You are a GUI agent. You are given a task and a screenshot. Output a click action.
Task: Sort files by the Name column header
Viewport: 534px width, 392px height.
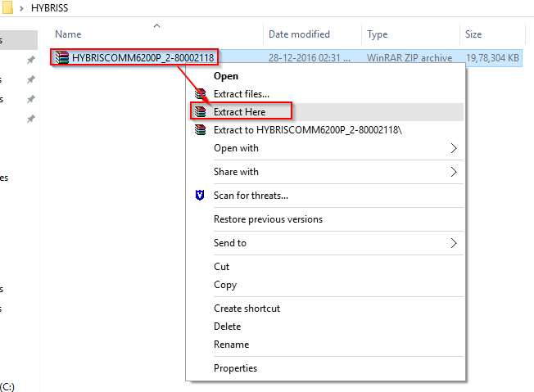pos(69,34)
